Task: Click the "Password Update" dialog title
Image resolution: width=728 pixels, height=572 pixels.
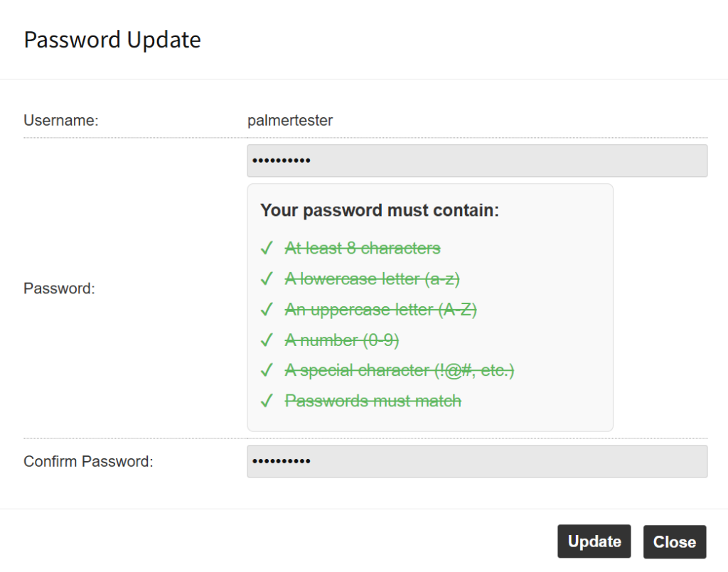Action: pyautogui.click(x=112, y=40)
